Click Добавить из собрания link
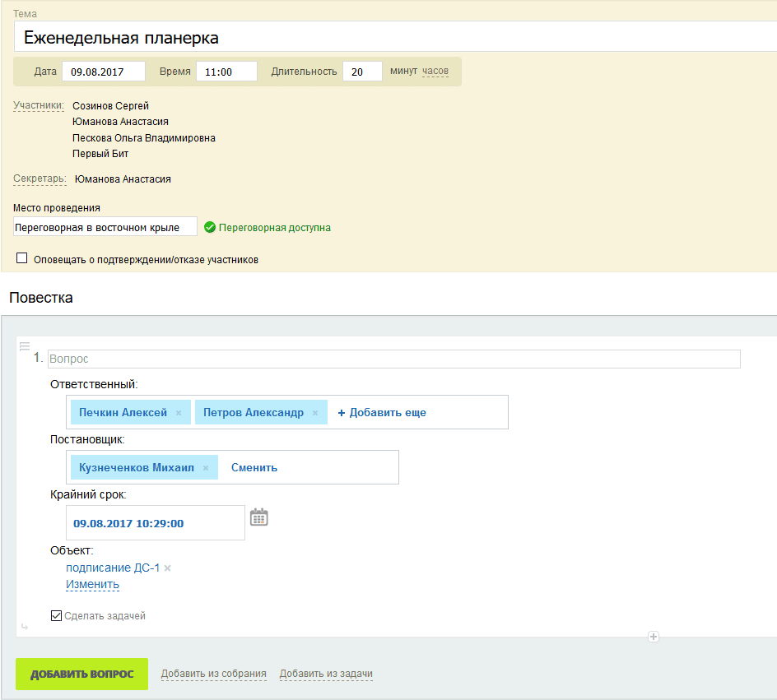777x700 pixels. click(x=213, y=675)
